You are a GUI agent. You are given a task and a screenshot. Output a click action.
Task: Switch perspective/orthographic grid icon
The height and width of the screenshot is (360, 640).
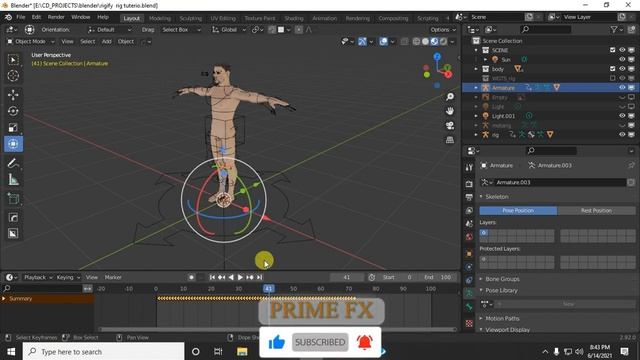coord(450,140)
